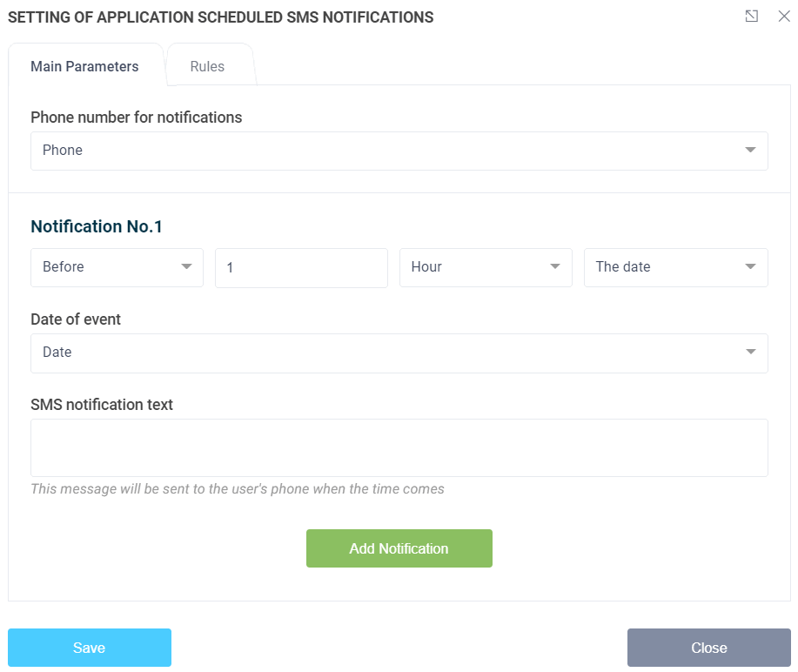Click the arrow icon in Date field
Screen dimensions: 798x672
pyautogui.click(x=750, y=353)
